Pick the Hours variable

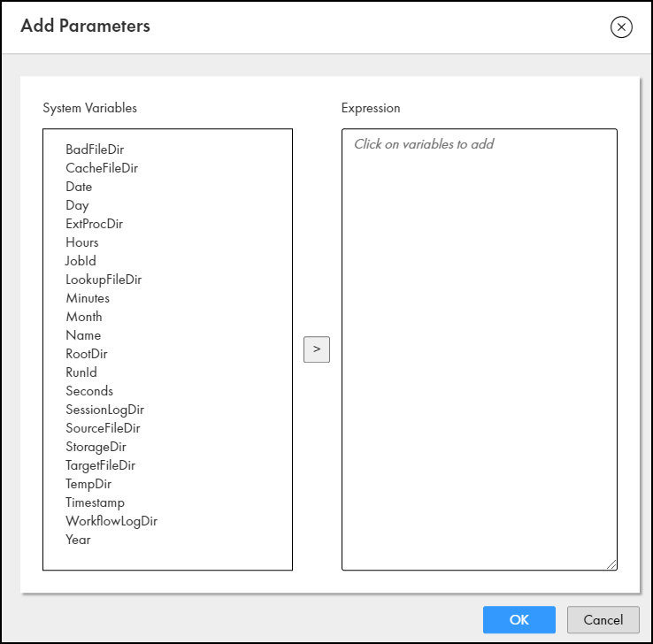click(82, 242)
